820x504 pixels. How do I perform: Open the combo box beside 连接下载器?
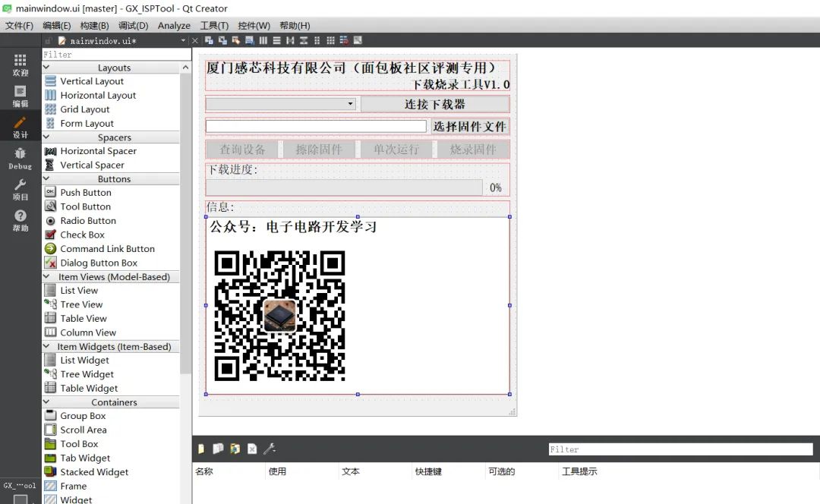click(281, 104)
